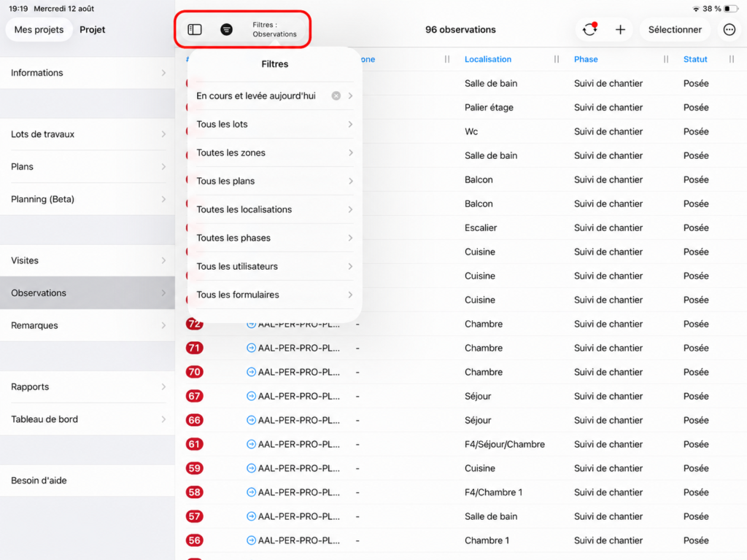Screen dimensions: 747x560
Task: Sort by the Phase column header
Action: pos(586,59)
